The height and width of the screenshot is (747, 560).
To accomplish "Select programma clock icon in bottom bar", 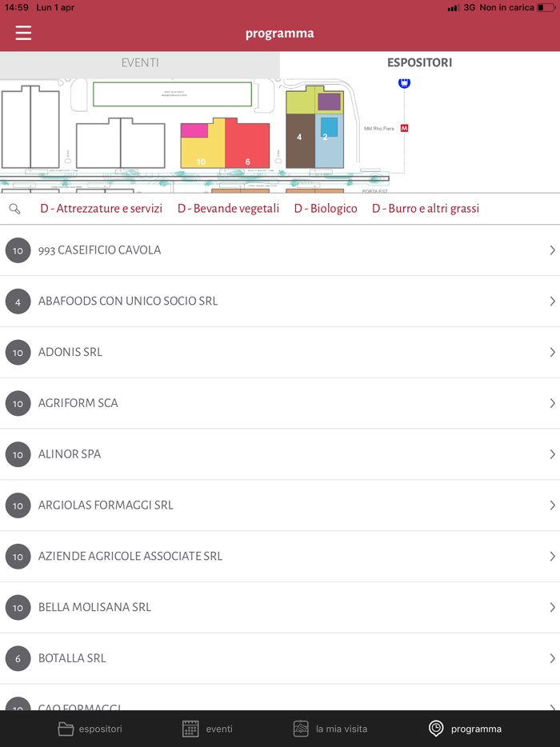I will coord(436,729).
